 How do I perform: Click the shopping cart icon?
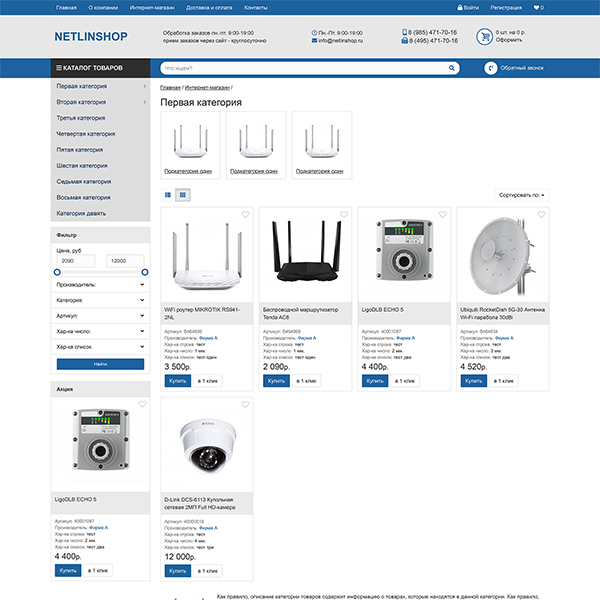tap(484, 37)
